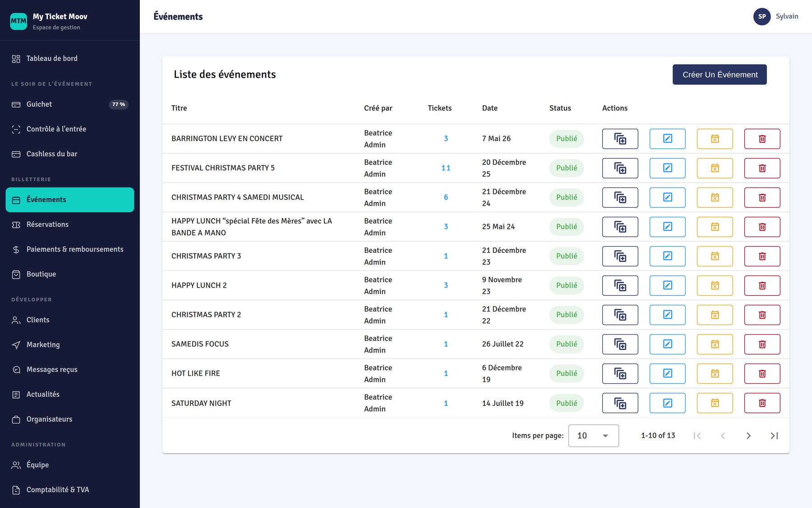Image resolution: width=812 pixels, height=508 pixels.
Task: Duplicate FESTIVAL CHRISTMAS PARTY 5 event
Action: (x=620, y=168)
